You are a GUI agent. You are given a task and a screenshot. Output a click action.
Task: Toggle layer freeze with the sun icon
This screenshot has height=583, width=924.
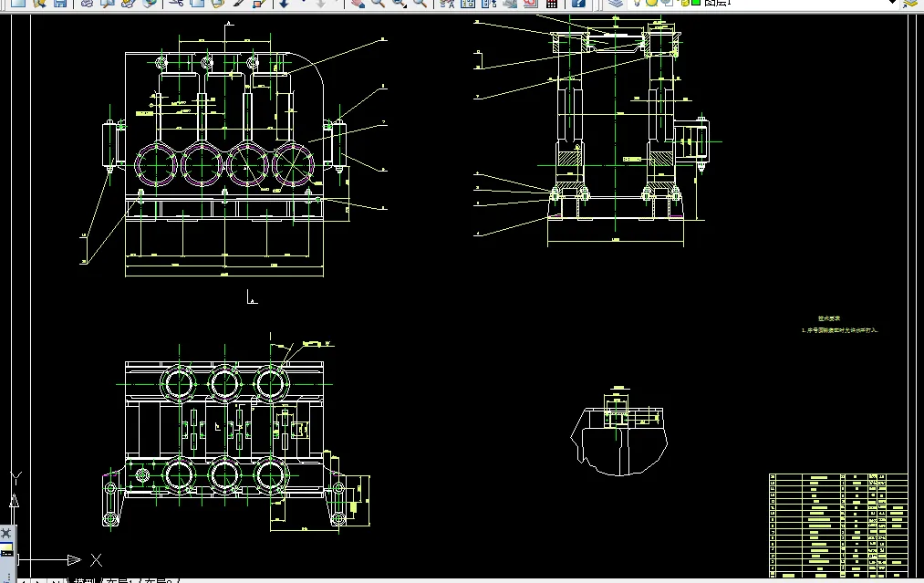tap(652, 3)
